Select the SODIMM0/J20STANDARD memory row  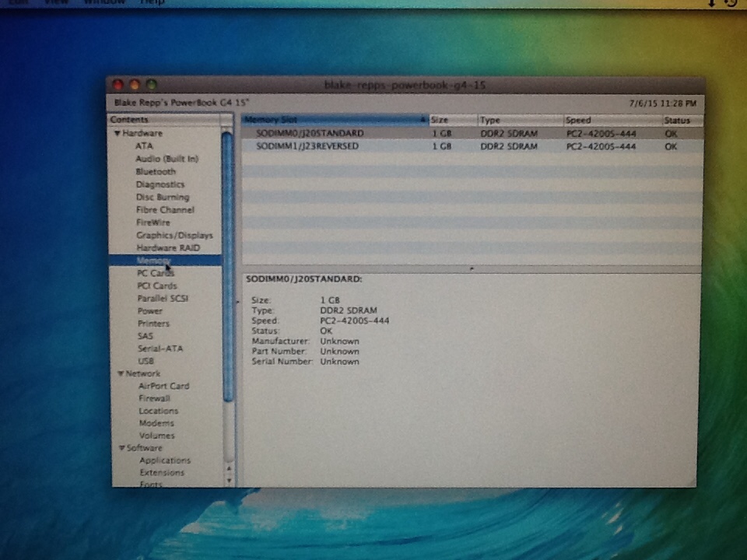(x=472, y=133)
